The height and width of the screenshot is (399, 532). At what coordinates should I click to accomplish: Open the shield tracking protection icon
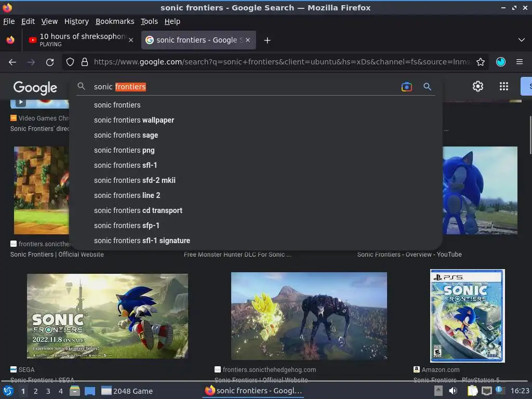[70, 62]
